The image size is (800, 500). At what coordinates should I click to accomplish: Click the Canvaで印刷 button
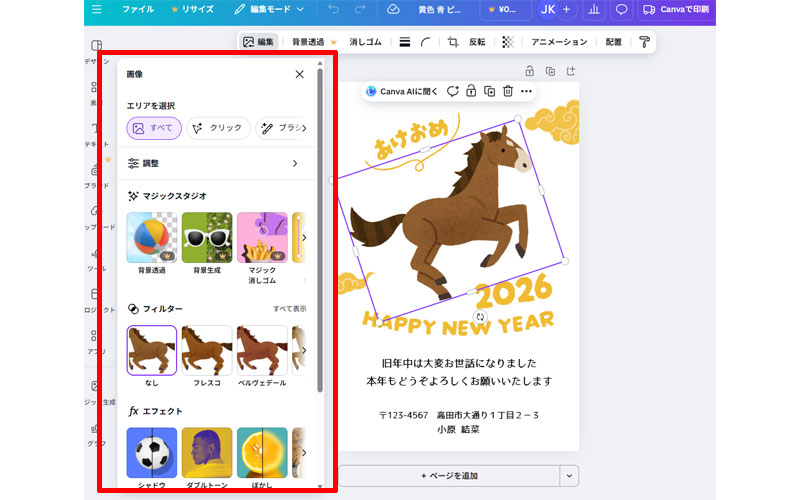[677, 9]
